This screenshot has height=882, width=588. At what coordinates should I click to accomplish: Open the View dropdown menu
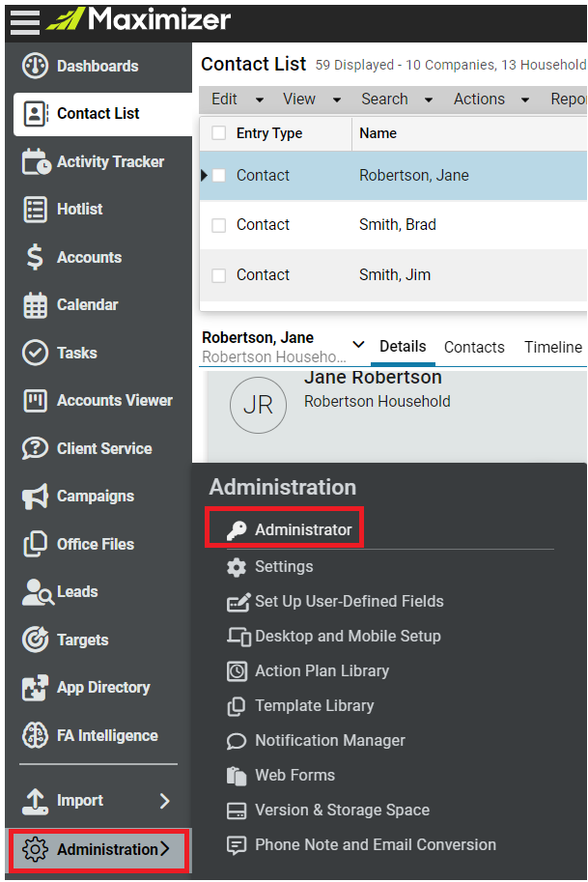point(312,100)
